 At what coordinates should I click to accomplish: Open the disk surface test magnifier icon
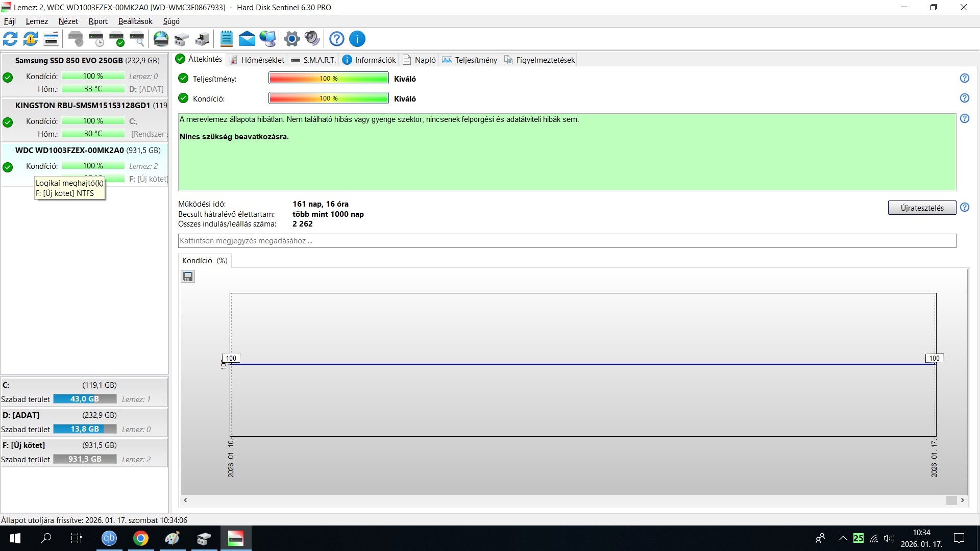coord(137,39)
